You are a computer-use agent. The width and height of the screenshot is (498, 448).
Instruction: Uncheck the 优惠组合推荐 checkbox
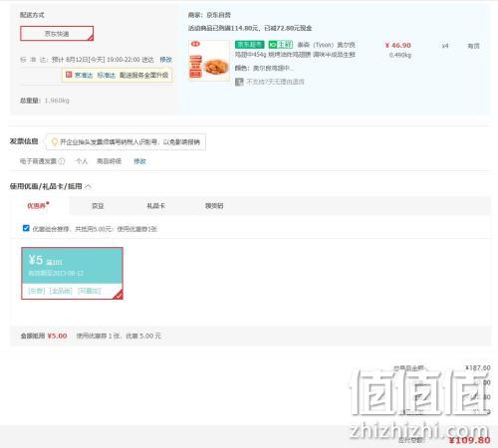(26, 228)
